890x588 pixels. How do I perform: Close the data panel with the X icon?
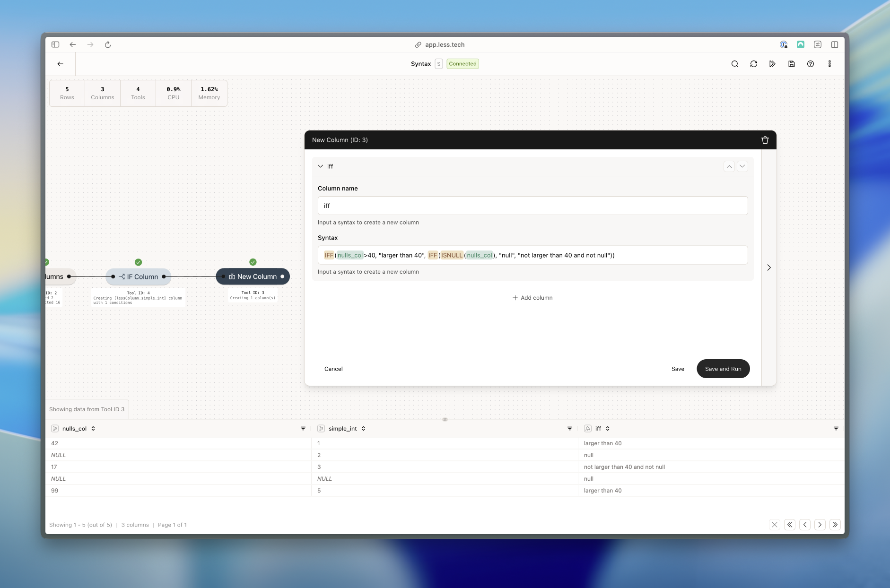[x=775, y=525]
